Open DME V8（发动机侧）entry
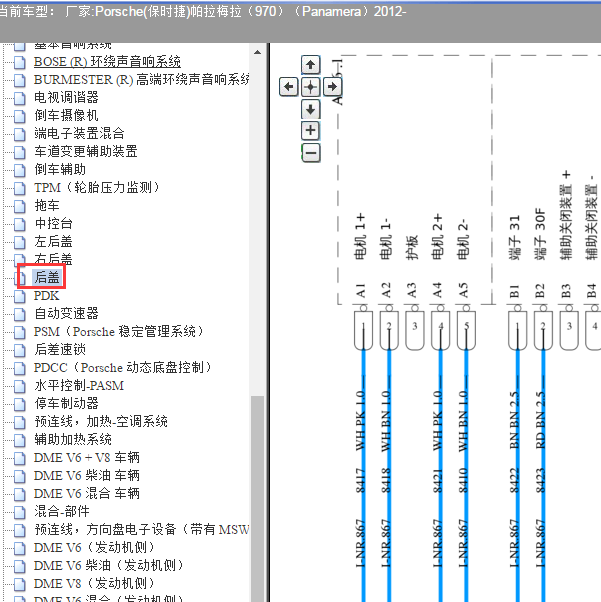 [94, 585]
